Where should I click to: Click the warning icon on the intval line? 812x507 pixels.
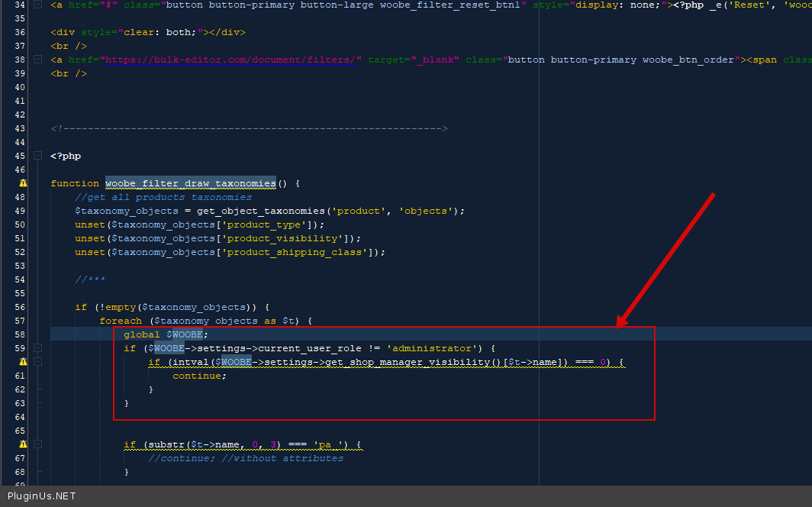[x=22, y=362]
